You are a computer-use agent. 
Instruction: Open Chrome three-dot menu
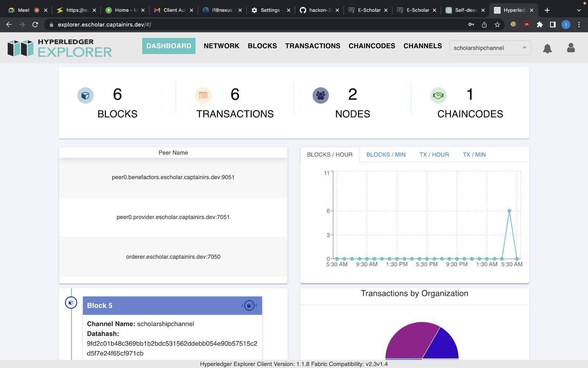pyautogui.click(x=579, y=25)
